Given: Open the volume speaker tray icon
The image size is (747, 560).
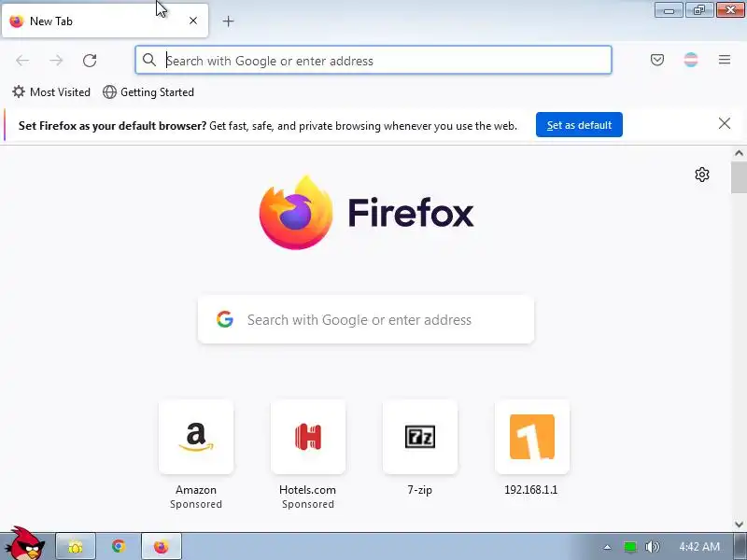Looking at the screenshot, I should [652, 547].
